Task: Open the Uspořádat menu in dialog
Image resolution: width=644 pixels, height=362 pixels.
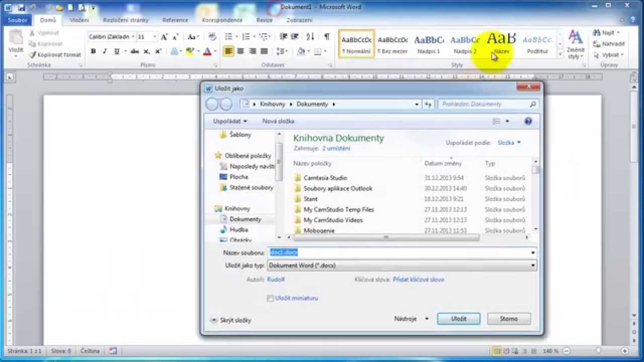Action: point(230,121)
